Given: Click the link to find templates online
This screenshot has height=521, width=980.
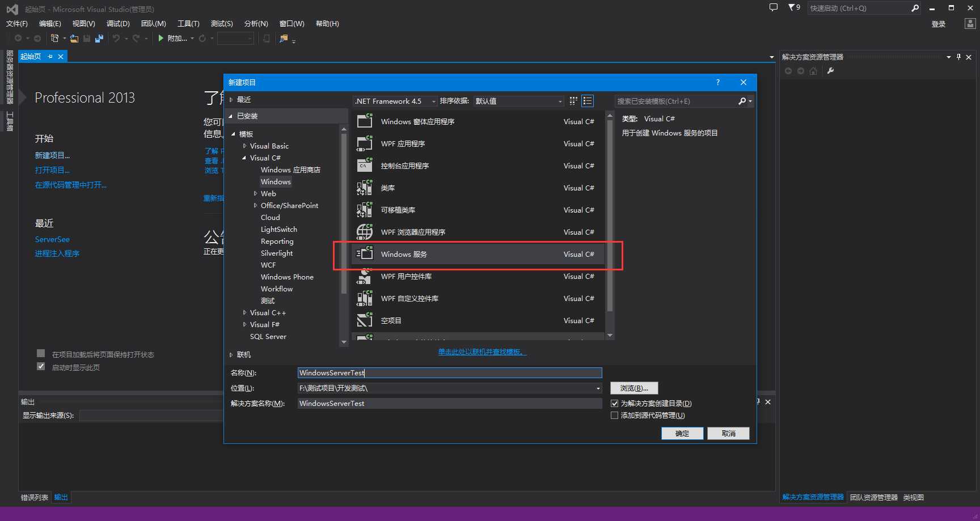Looking at the screenshot, I should pyautogui.click(x=482, y=352).
